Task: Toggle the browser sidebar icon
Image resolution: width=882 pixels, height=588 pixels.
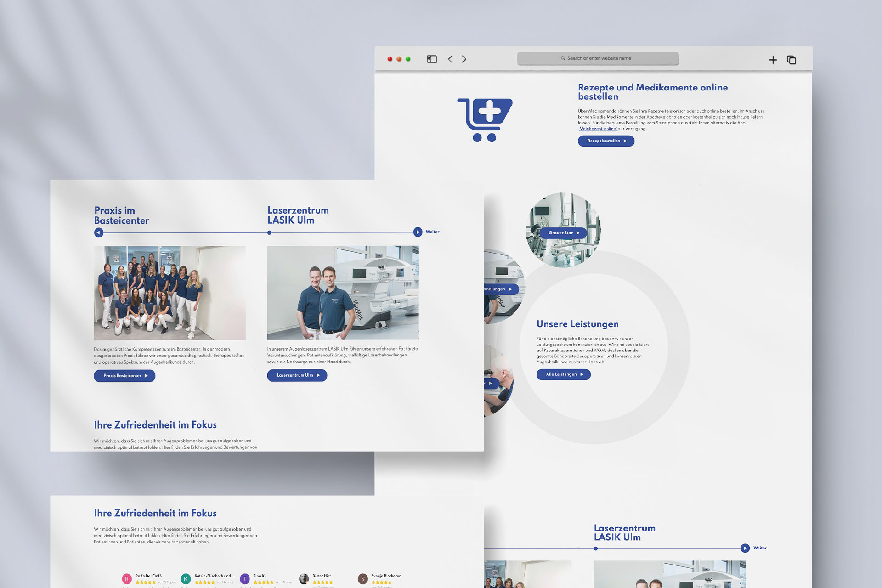Action: tap(432, 59)
